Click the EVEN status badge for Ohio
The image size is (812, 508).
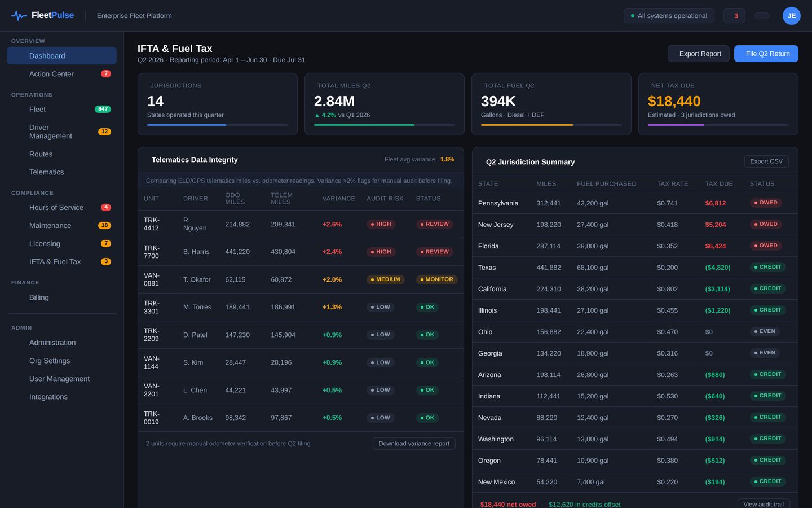tap(765, 331)
